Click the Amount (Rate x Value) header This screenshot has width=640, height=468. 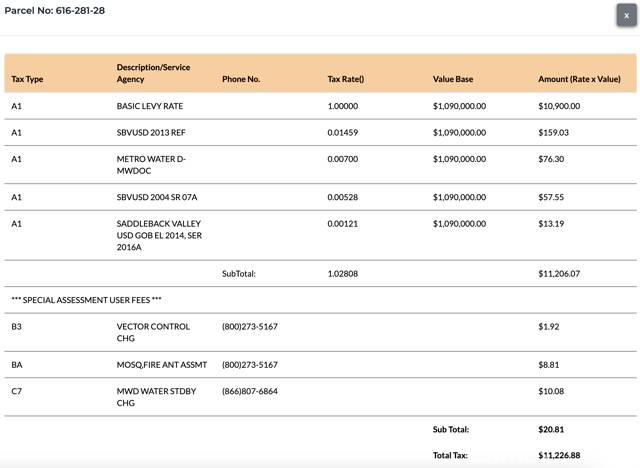pos(579,79)
